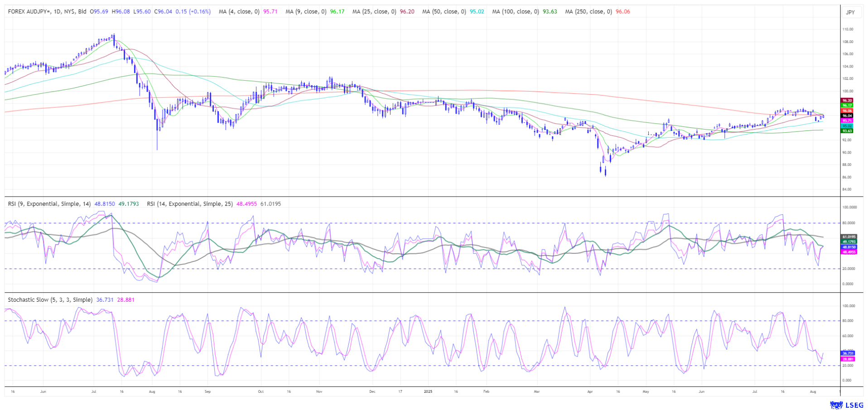
Task: Click the JPY currency button
Action: [850, 12]
